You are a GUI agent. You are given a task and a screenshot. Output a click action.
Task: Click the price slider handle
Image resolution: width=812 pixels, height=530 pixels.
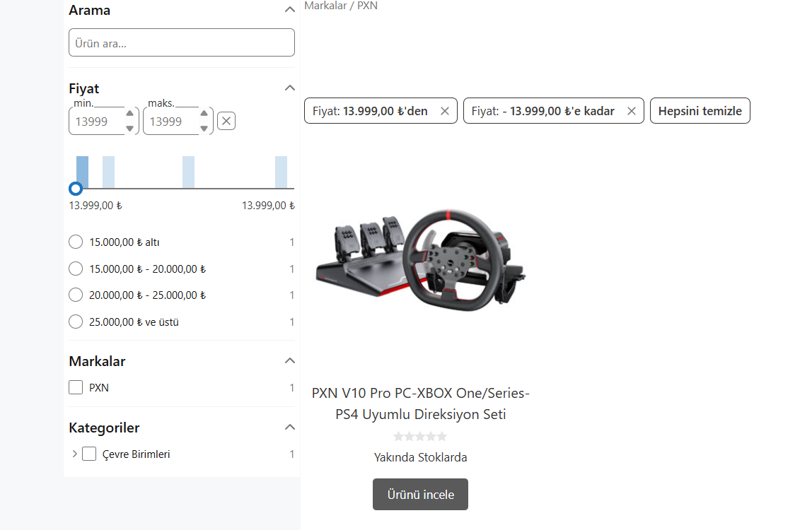pyautogui.click(x=76, y=189)
